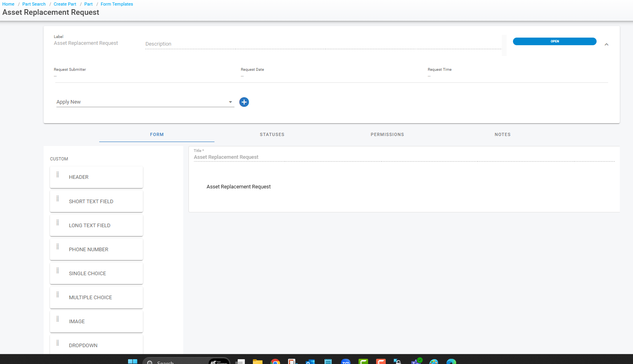This screenshot has width=633, height=364.
Task: Click the drag handle on IMAGE item
Action: pos(58,319)
